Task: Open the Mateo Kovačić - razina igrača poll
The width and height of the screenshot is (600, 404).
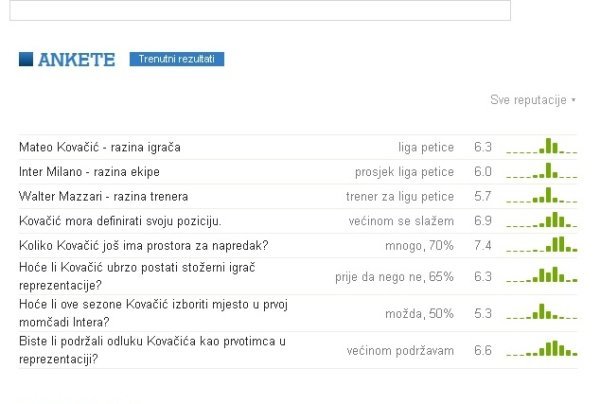Action: click(99, 148)
